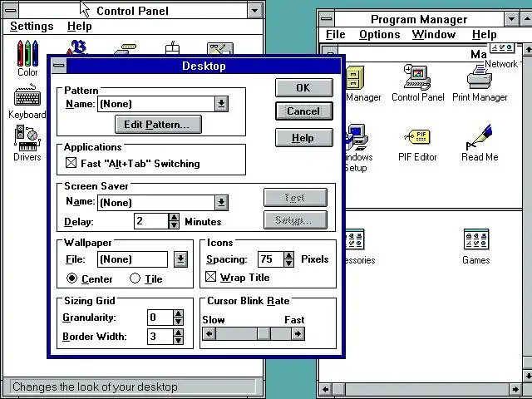The height and width of the screenshot is (399, 532).
Task: Select the Windows Setup icon
Action: 357,148
